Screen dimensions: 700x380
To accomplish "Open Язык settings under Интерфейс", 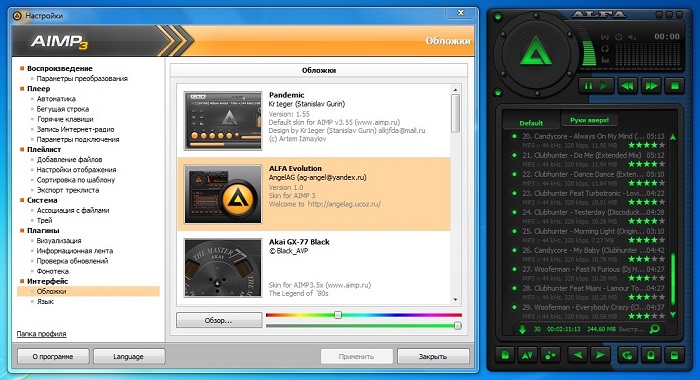I will coord(45,301).
